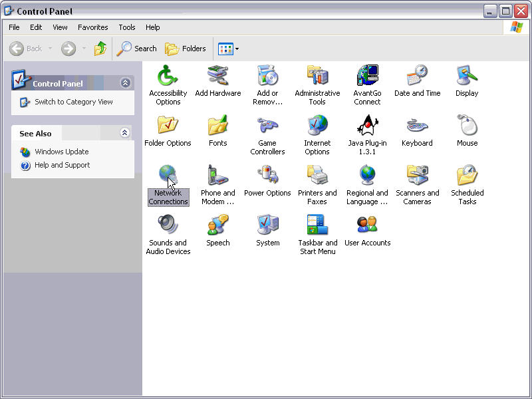Launch the Add Hardware wizard icon

click(x=218, y=75)
